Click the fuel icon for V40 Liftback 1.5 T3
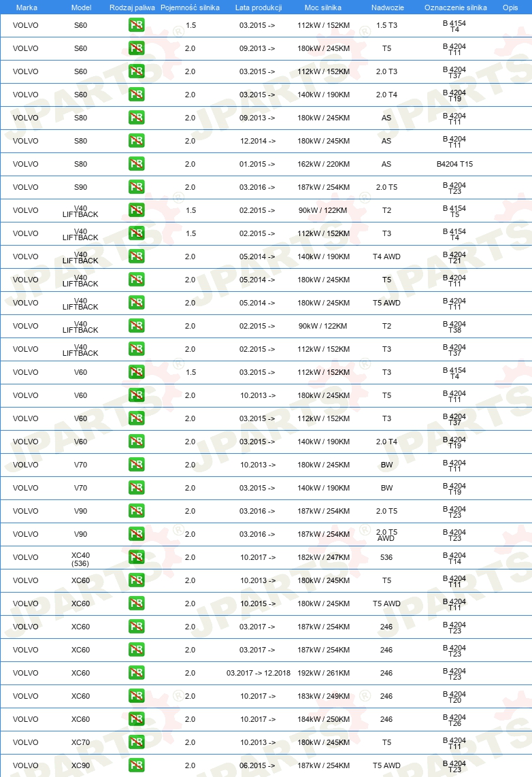532x777 pixels. 136,233
